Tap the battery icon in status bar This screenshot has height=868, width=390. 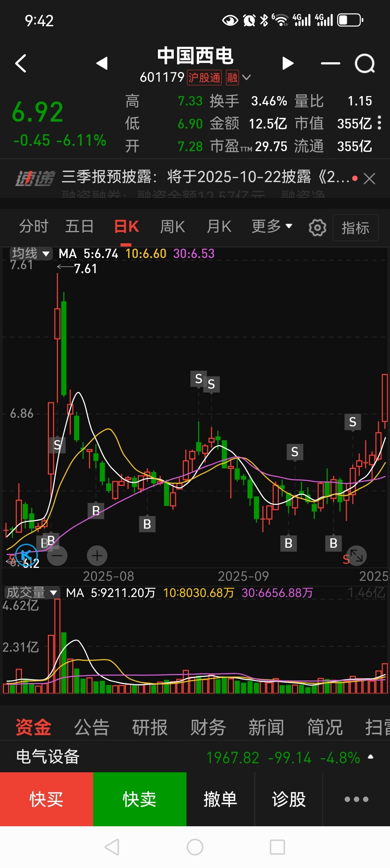(x=350, y=20)
